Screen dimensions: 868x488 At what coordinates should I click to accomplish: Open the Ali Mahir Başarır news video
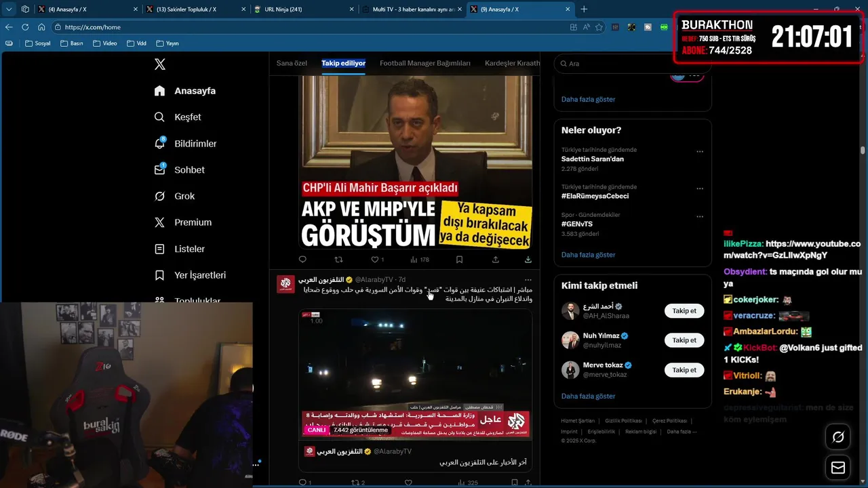tap(415, 162)
